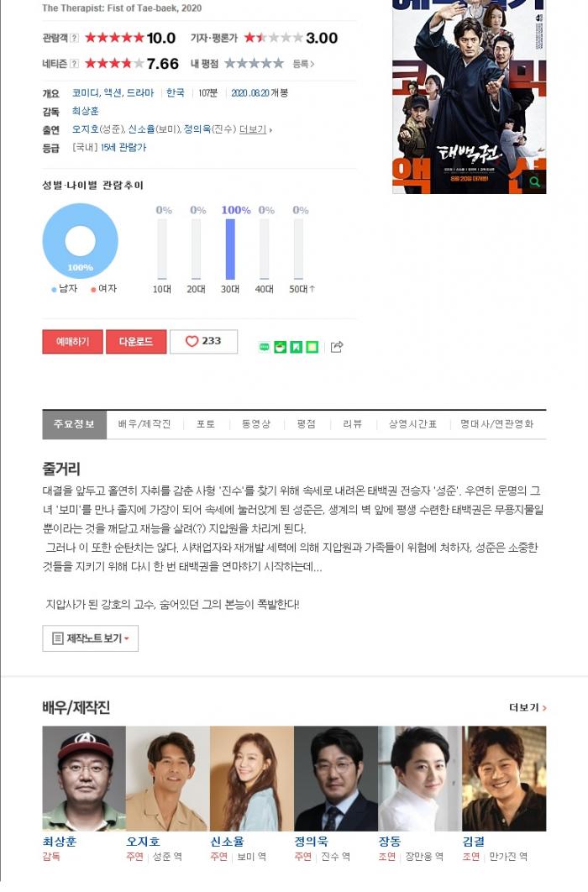Viewport: 588px width, 892px height.
Task: Expand cast list with 더보기 link
Action: 255,129
